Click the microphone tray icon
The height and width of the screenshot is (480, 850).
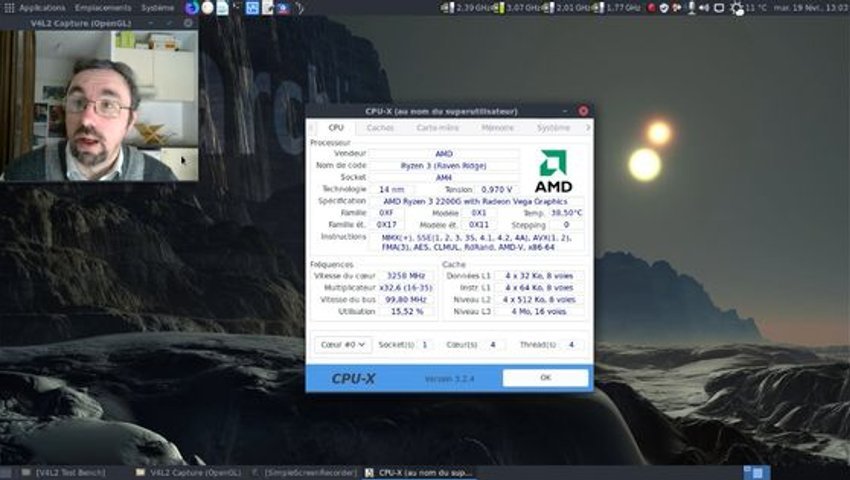point(691,8)
